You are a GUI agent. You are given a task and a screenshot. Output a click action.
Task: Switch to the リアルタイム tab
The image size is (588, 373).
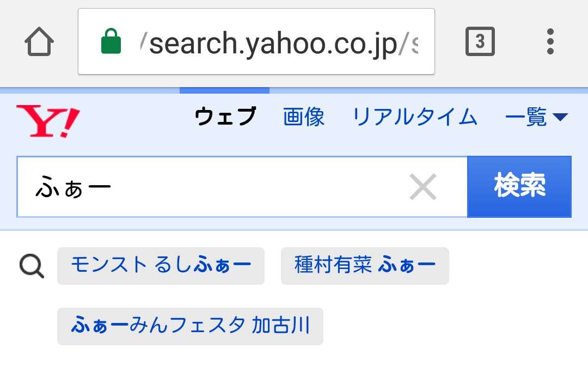(x=415, y=116)
